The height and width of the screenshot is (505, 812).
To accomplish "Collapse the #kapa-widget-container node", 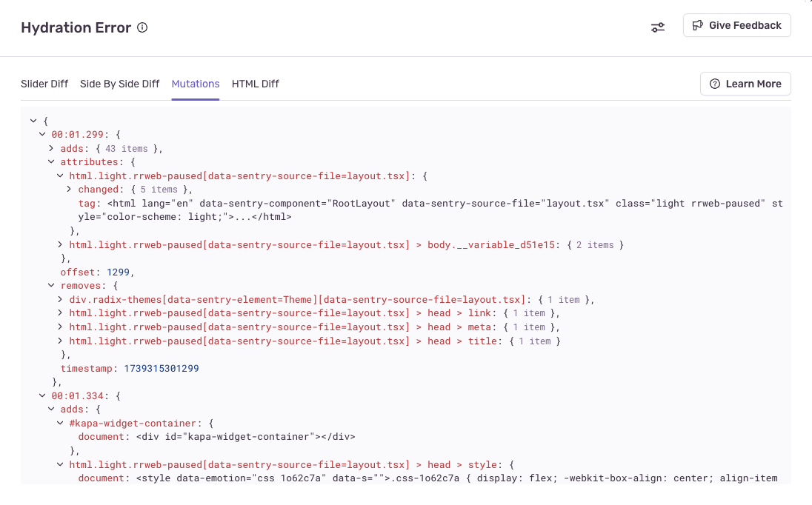I will pos(61,424).
